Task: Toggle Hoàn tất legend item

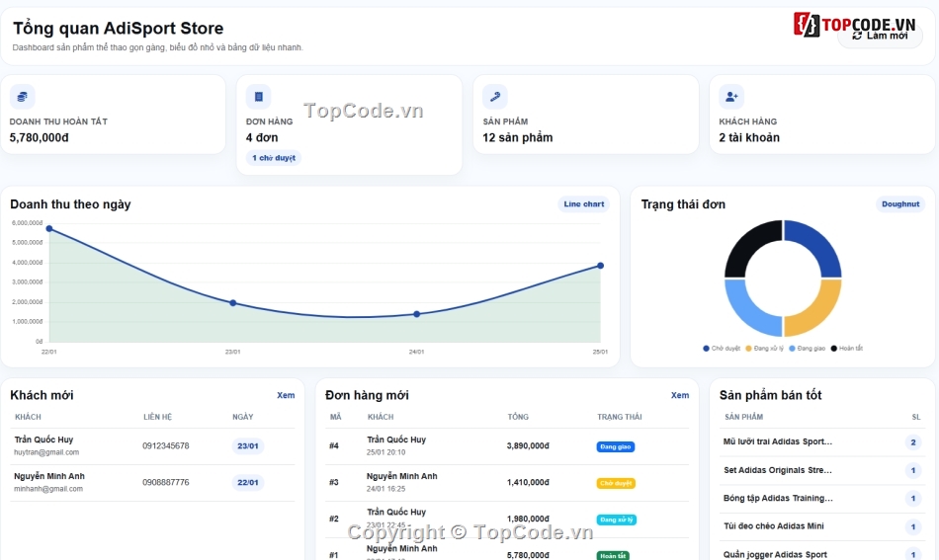Action: [847, 349]
